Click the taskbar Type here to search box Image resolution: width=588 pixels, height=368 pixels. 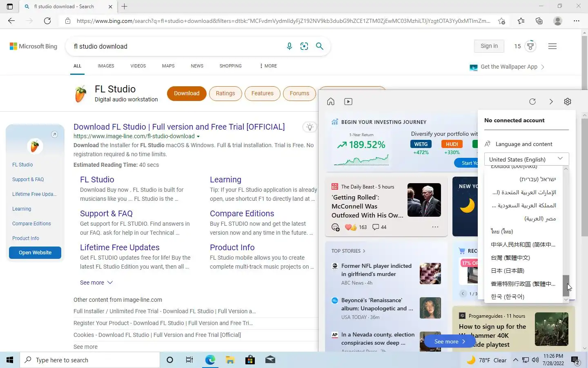click(90, 360)
